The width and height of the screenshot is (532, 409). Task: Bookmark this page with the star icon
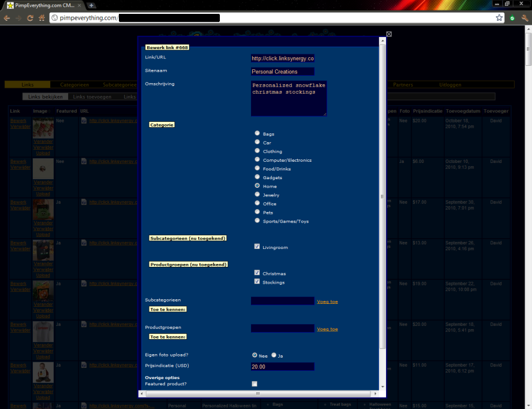point(499,18)
